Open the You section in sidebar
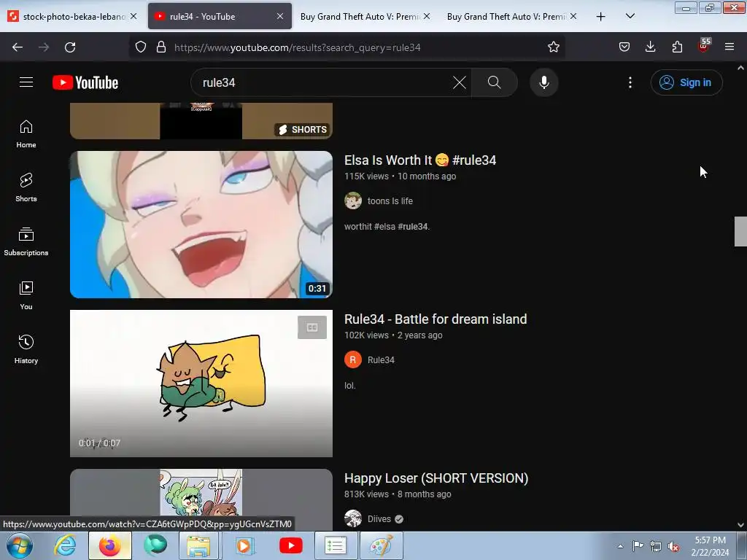Viewport: 747px width, 560px height. [26, 295]
